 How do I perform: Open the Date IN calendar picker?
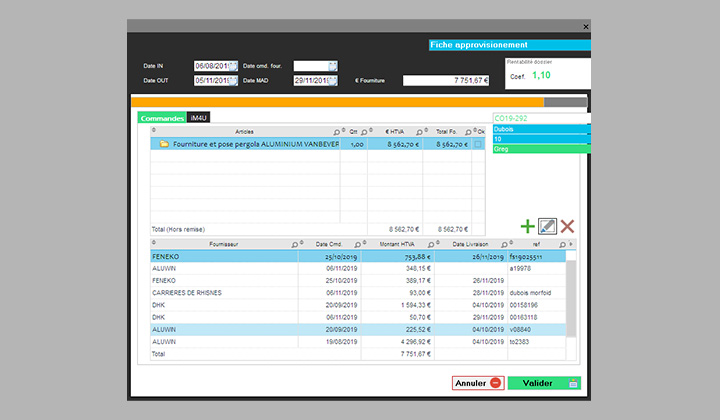(233, 66)
